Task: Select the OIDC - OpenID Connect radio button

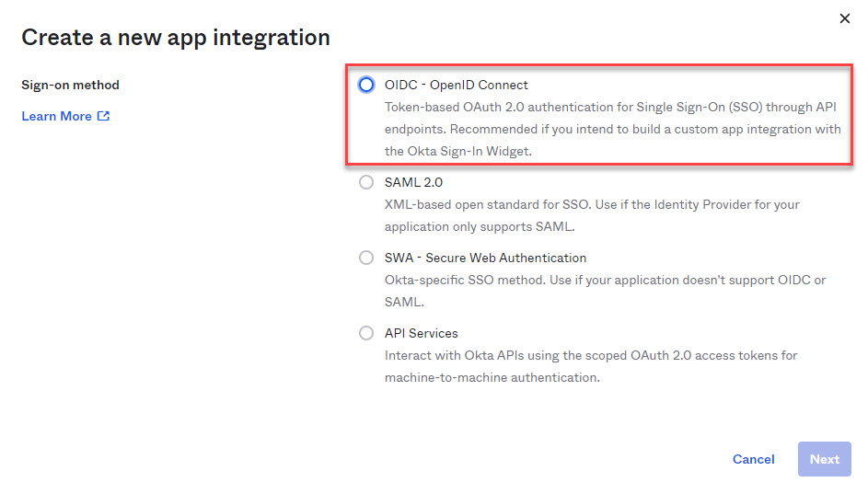Action: point(366,85)
